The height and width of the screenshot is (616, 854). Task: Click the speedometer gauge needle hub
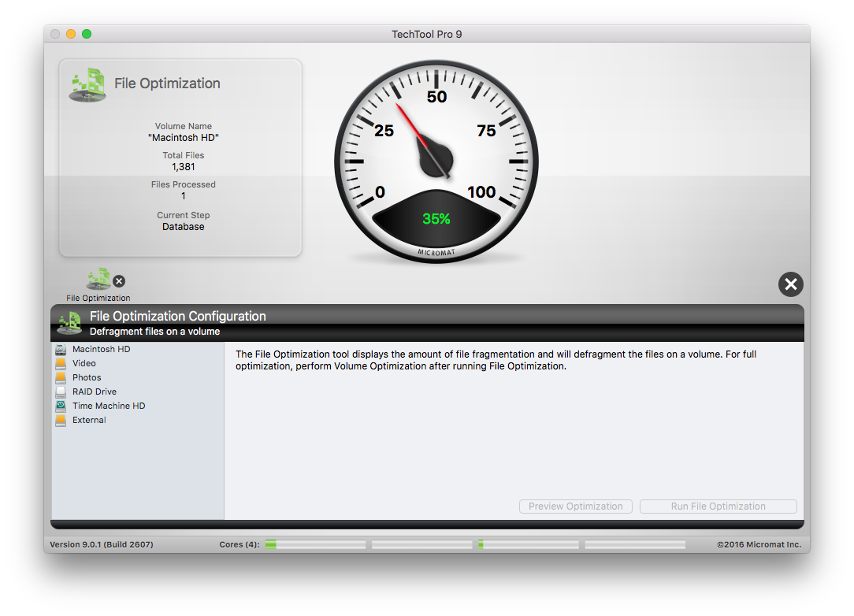point(436,160)
